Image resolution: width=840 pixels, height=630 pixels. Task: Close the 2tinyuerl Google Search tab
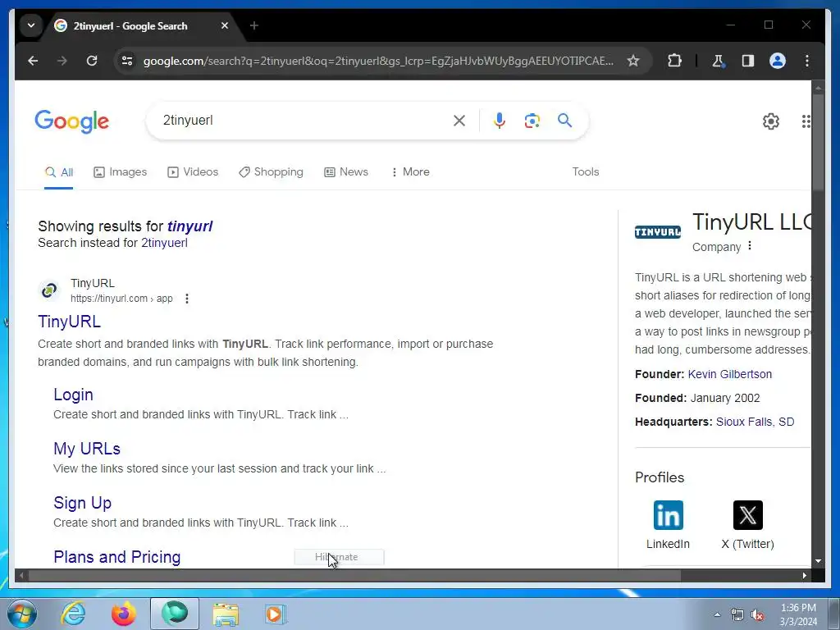point(225,25)
